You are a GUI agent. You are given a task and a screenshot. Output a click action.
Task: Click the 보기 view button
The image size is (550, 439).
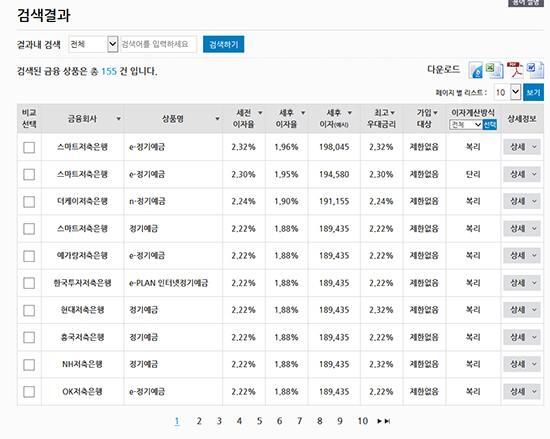coord(533,92)
